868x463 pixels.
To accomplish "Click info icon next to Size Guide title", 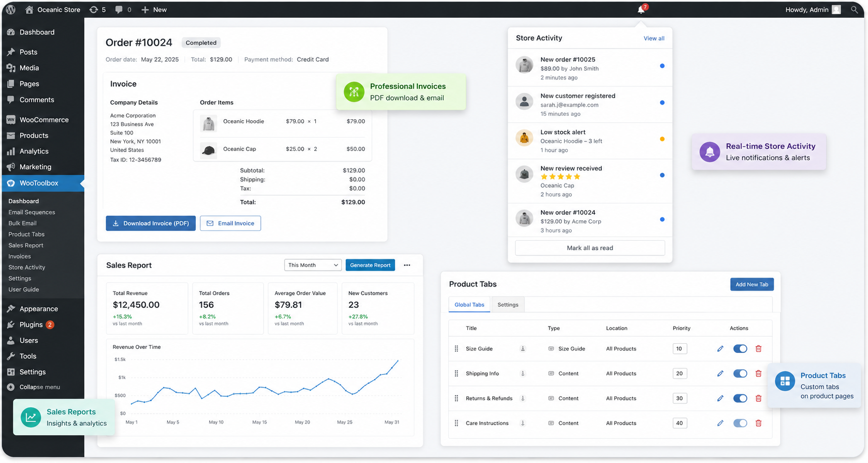I will 523,349.
